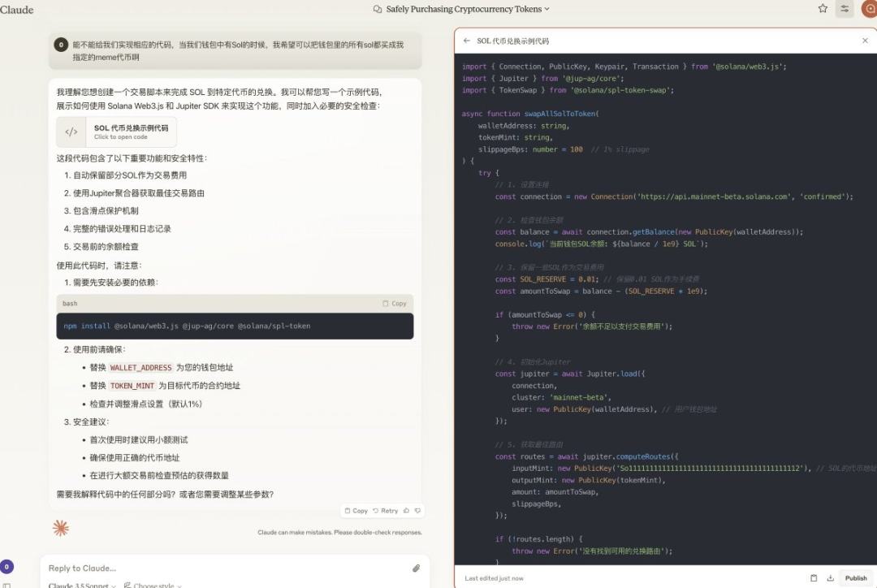Click the Claude logo in header

click(17, 10)
